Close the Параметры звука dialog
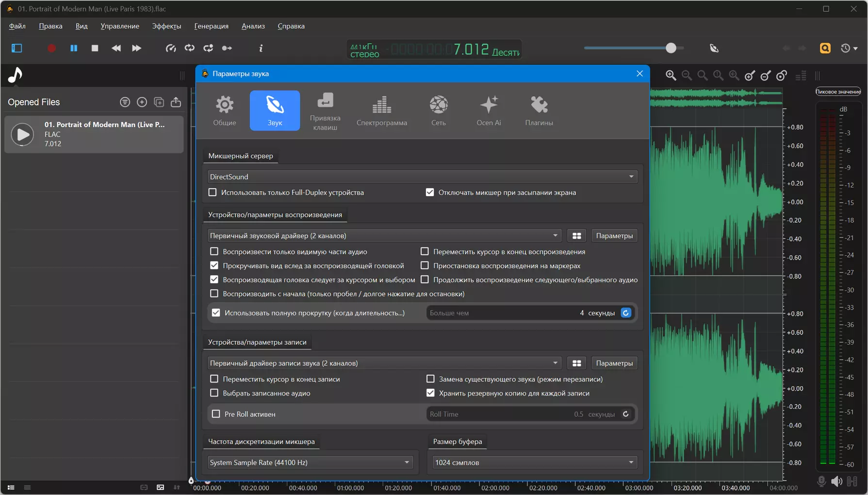Screen dimensions: 868x495 pos(639,74)
